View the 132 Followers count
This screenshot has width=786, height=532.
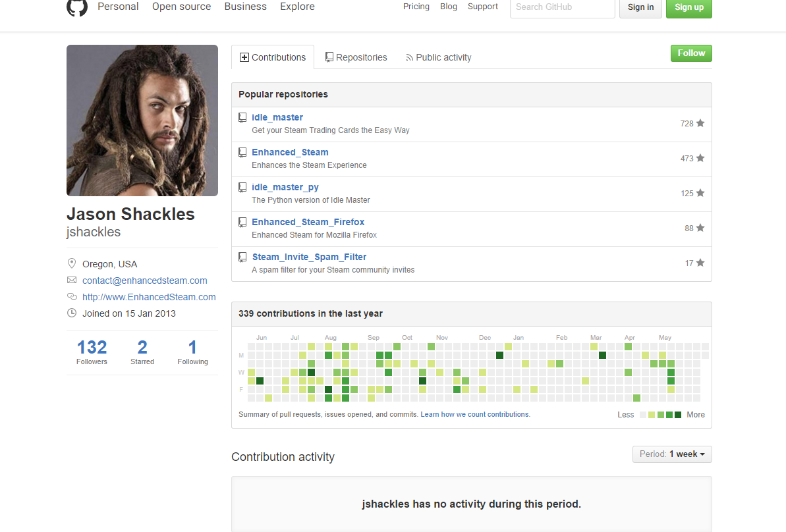[x=92, y=352]
